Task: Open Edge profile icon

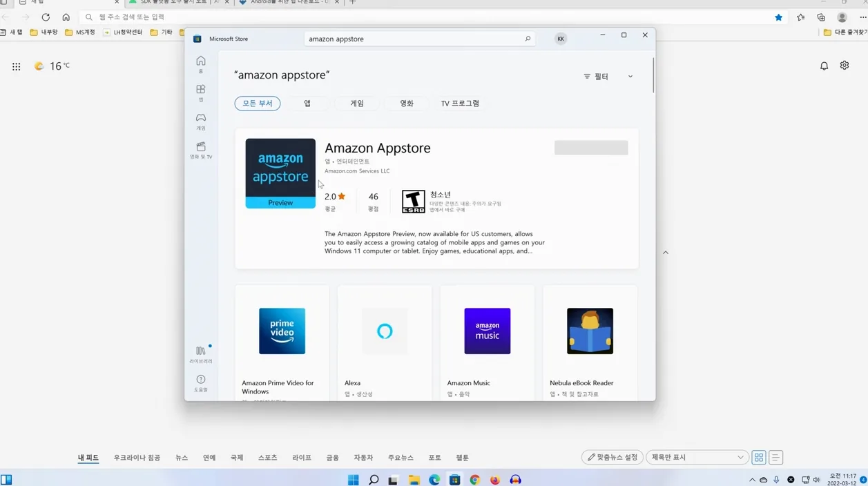Action: 842,17
